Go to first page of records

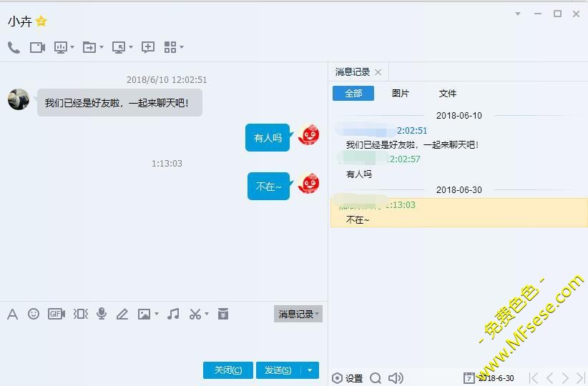point(534,377)
